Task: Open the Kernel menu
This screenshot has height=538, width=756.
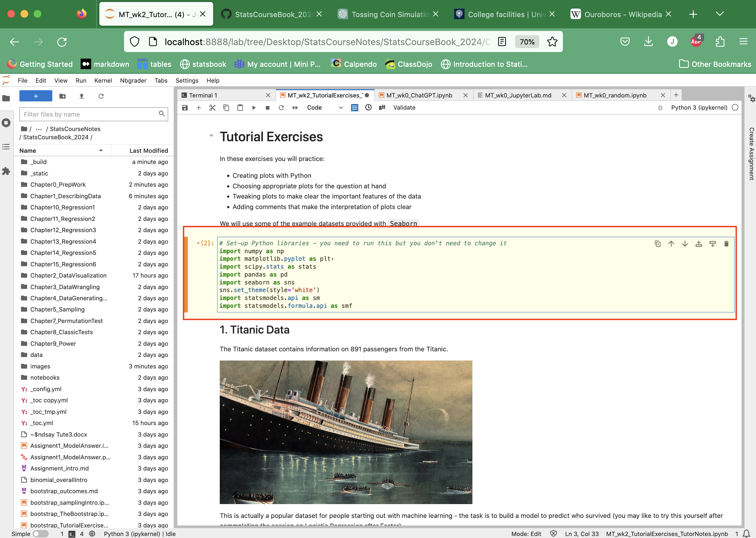Action: coord(103,80)
